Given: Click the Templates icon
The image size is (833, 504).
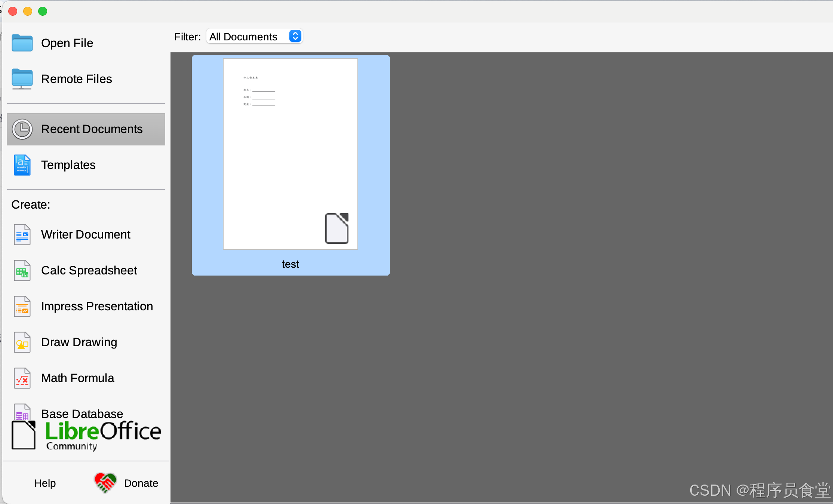Looking at the screenshot, I should point(22,165).
